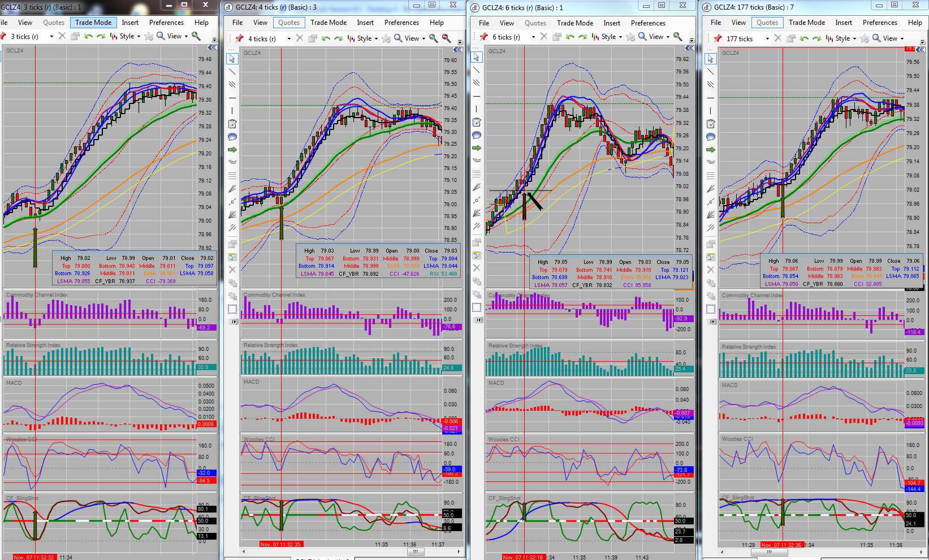Select trend line tool in 4 ticks window

[x=232, y=72]
